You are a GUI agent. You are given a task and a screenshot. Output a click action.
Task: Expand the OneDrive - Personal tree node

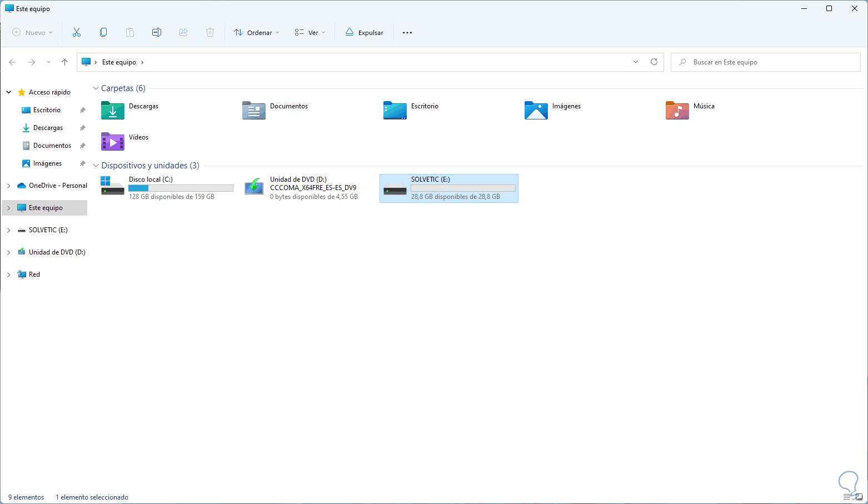(x=9, y=186)
